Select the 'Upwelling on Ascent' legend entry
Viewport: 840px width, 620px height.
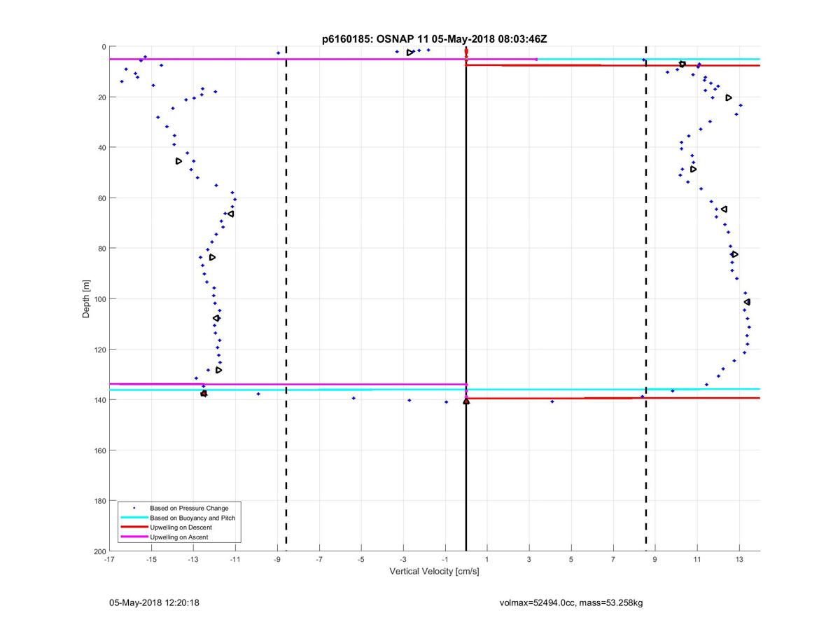[x=178, y=537]
